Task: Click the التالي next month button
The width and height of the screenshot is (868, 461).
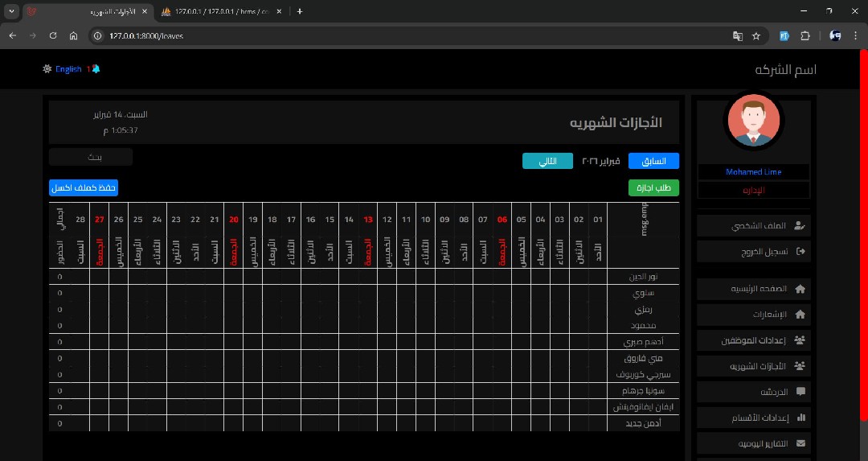Action: coord(547,161)
